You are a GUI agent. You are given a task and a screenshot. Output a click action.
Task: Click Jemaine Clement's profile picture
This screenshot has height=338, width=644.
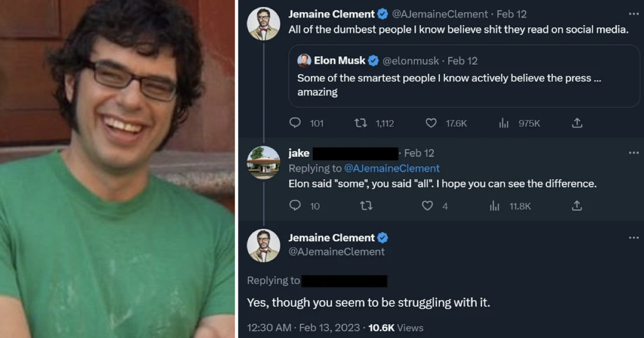263,23
